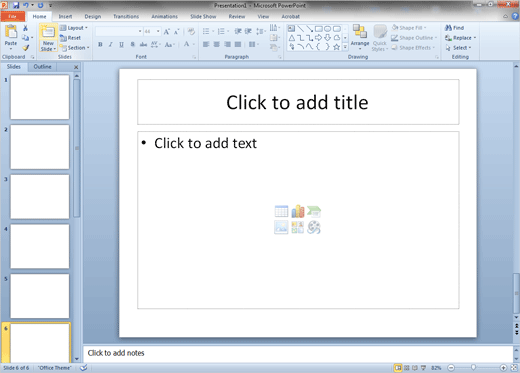Toggle text Shadow formatting
The height and width of the screenshot is (373, 520).
tap(132, 44)
